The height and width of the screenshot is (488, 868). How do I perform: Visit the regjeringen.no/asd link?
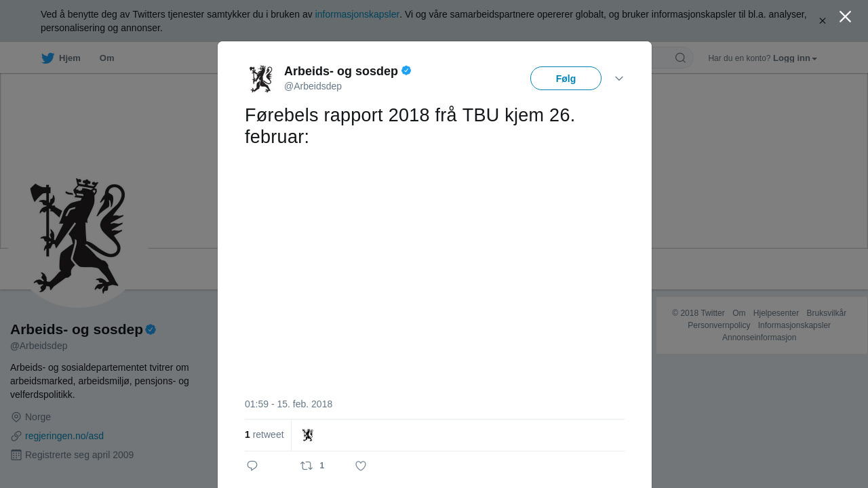64,436
